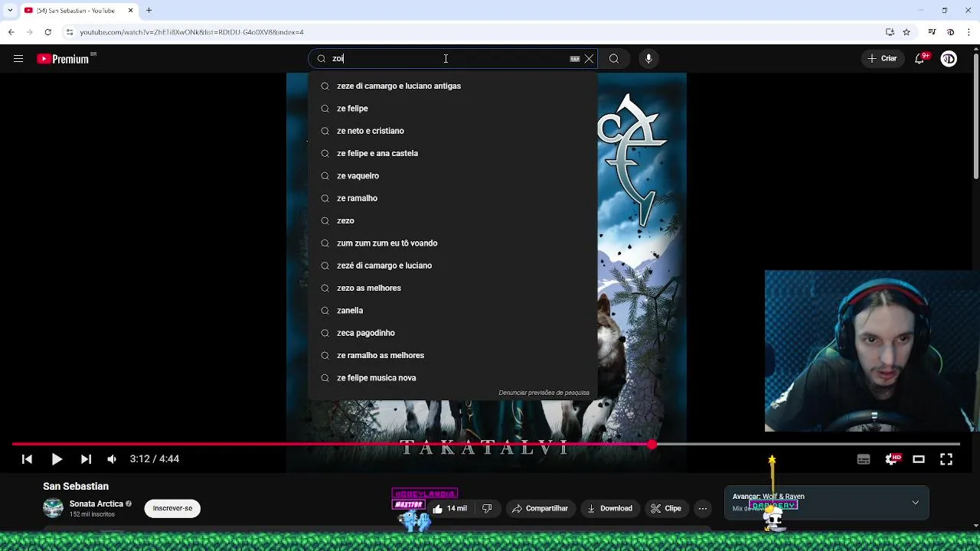Seek using the red progress bar handle

[652, 444]
